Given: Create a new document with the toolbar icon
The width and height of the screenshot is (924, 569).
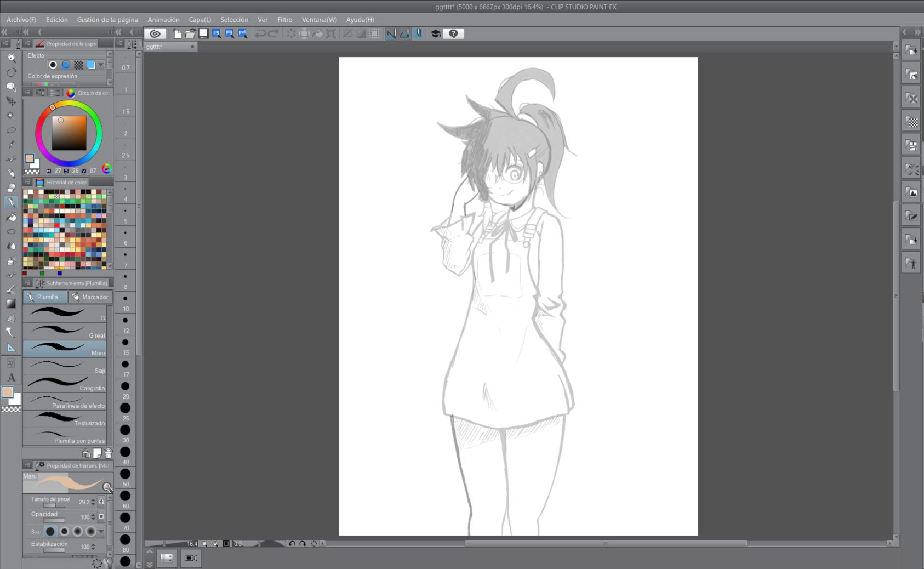Looking at the screenshot, I should tap(177, 33).
